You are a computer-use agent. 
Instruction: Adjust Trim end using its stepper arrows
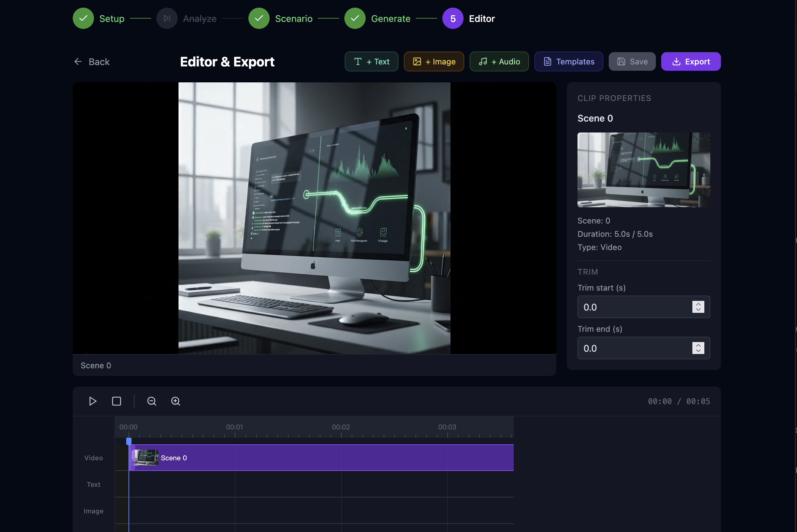[x=698, y=348]
